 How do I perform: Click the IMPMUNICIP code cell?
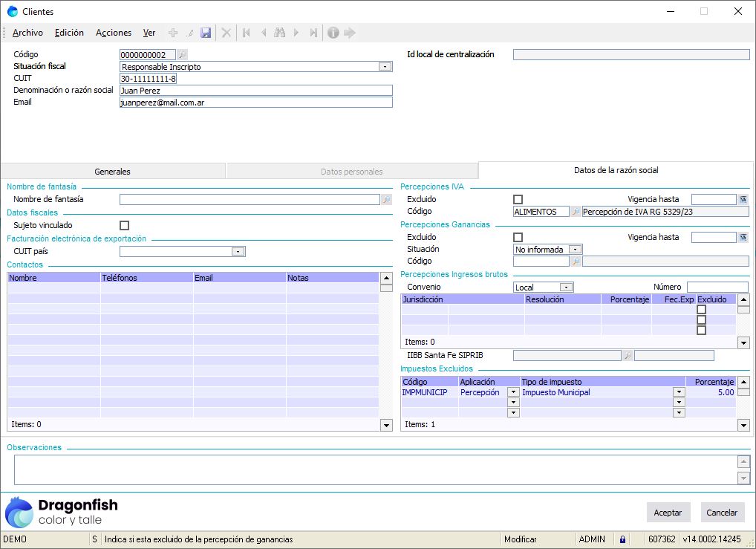click(429, 392)
